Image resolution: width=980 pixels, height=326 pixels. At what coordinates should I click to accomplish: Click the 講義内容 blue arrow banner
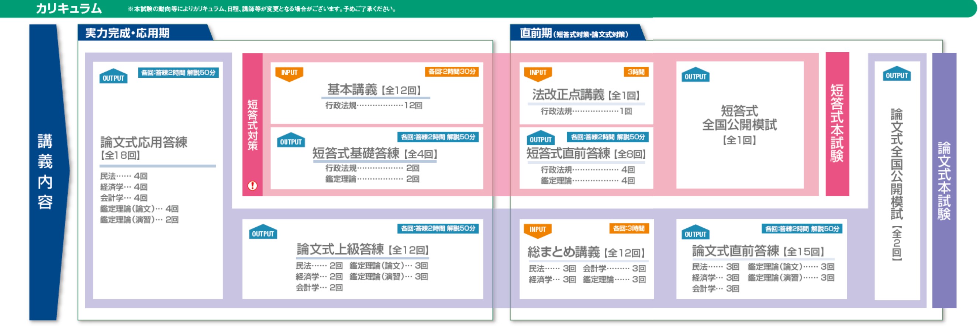tap(45, 171)
